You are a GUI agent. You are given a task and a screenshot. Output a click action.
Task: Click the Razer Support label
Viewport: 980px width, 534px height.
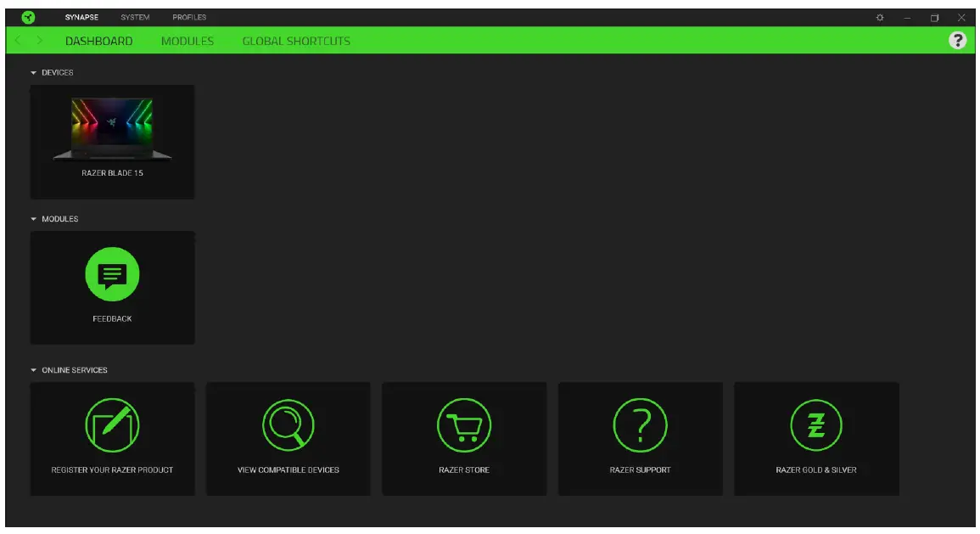[x=640, y=470]
